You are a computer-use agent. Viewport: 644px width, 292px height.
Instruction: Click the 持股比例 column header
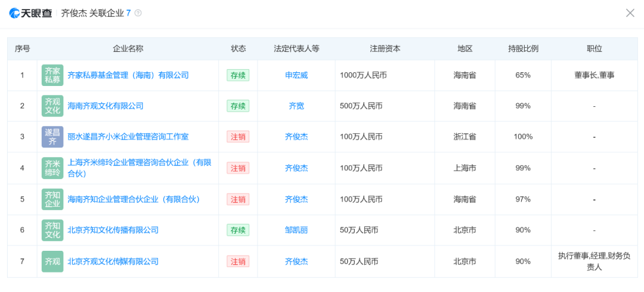pyautogui.click(x=524, y=48)
